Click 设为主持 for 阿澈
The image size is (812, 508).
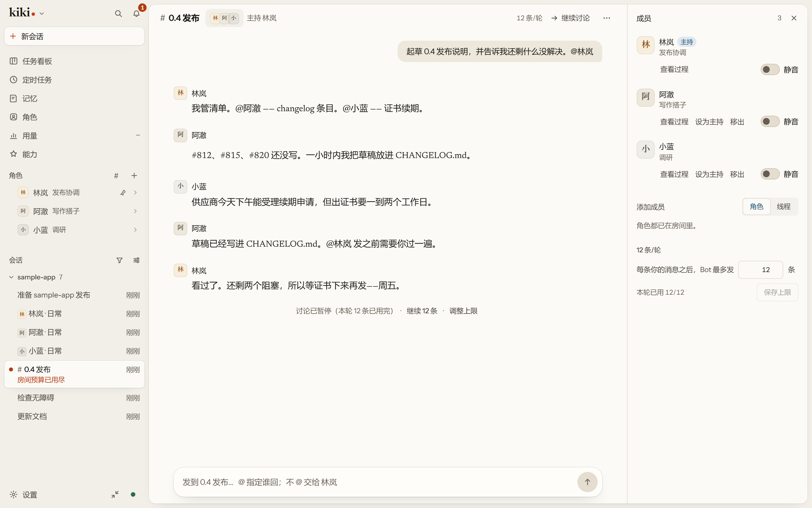(709, 122)
